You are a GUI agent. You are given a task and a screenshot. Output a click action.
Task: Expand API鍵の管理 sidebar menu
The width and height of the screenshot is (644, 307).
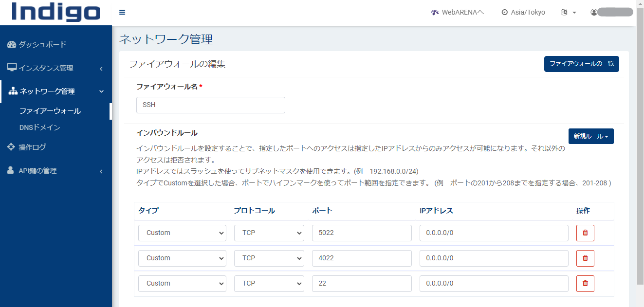point(55,171)
